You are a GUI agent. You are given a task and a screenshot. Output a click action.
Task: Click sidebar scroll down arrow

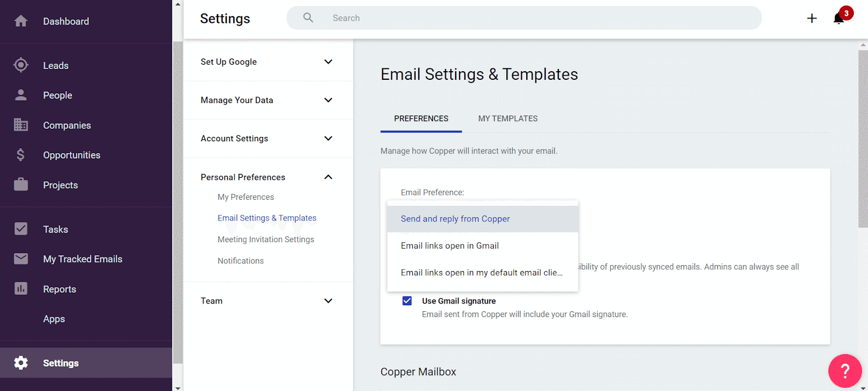point(177,387)
